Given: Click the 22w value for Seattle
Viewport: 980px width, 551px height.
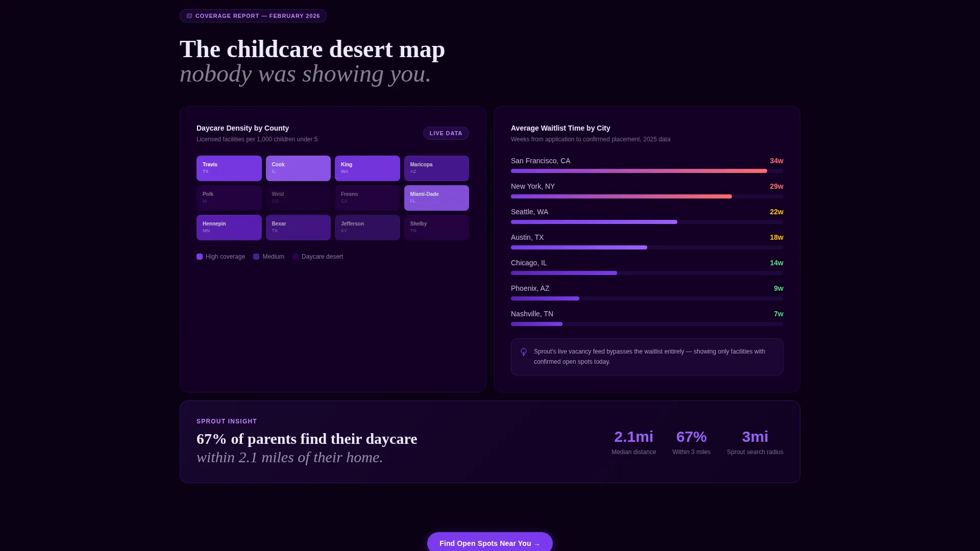Looking at the screenshot, I should (x=776, y=212).
